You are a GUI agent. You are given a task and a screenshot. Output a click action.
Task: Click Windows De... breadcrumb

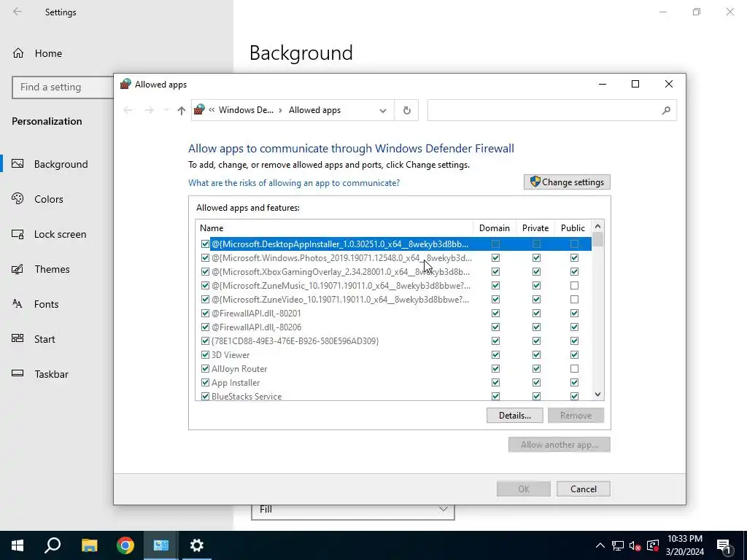(246, 110)
